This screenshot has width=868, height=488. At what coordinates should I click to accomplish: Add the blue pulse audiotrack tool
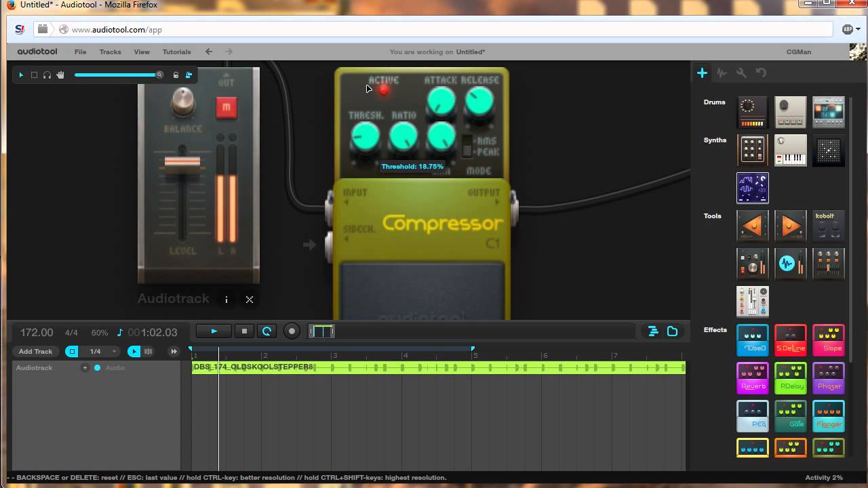point(791,264)
